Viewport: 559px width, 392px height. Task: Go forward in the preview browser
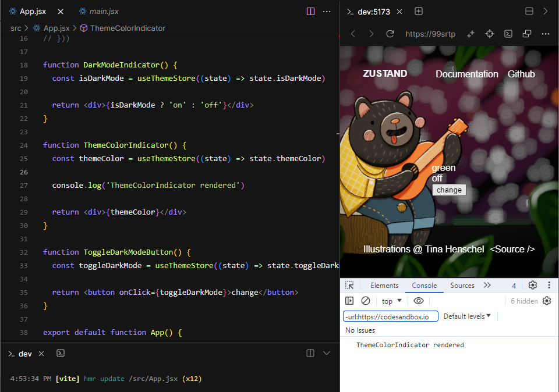[371, 34]
